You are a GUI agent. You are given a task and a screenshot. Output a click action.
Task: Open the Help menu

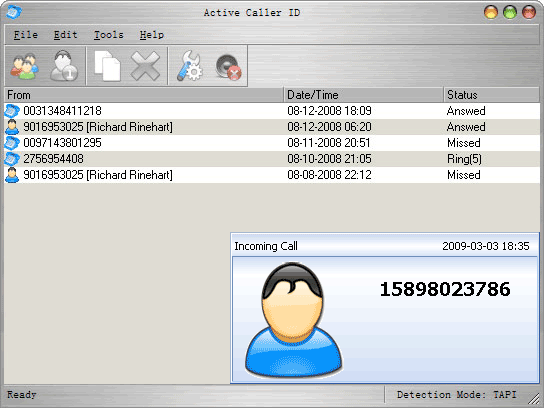152,35
